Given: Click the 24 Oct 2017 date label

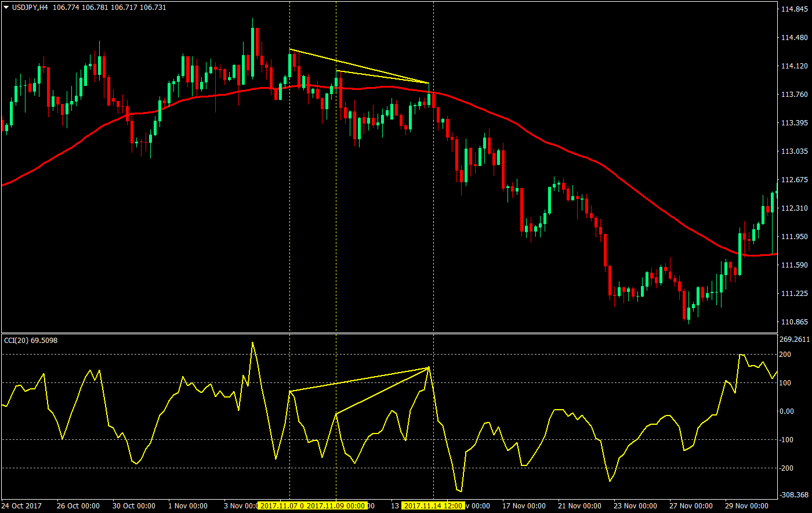Looking at the screenshot, I should tap(23, 506).
